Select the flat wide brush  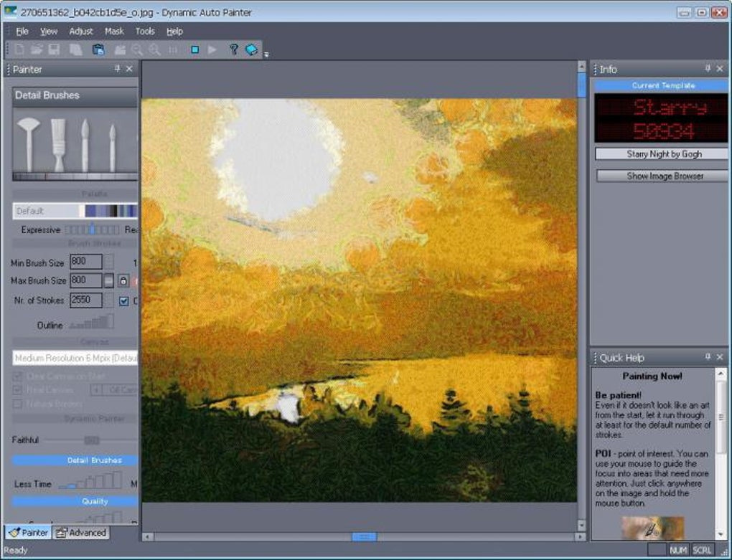(58, 145)
